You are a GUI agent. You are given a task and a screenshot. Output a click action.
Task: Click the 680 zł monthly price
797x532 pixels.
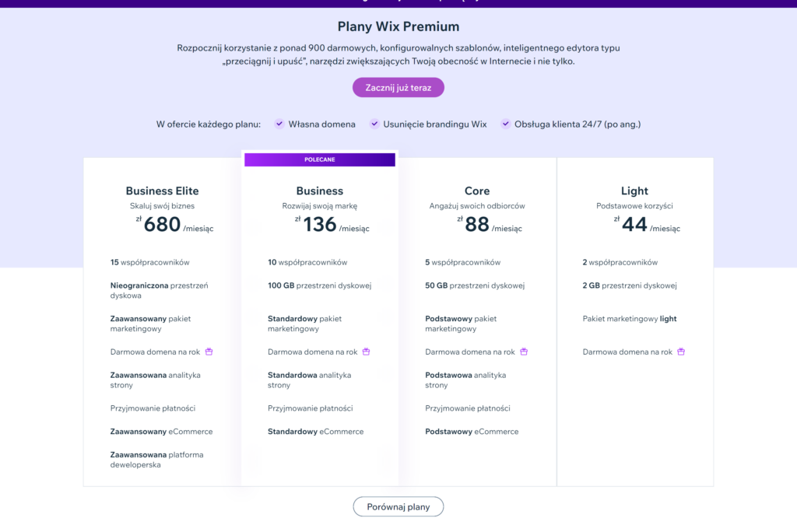pos(162,225)
